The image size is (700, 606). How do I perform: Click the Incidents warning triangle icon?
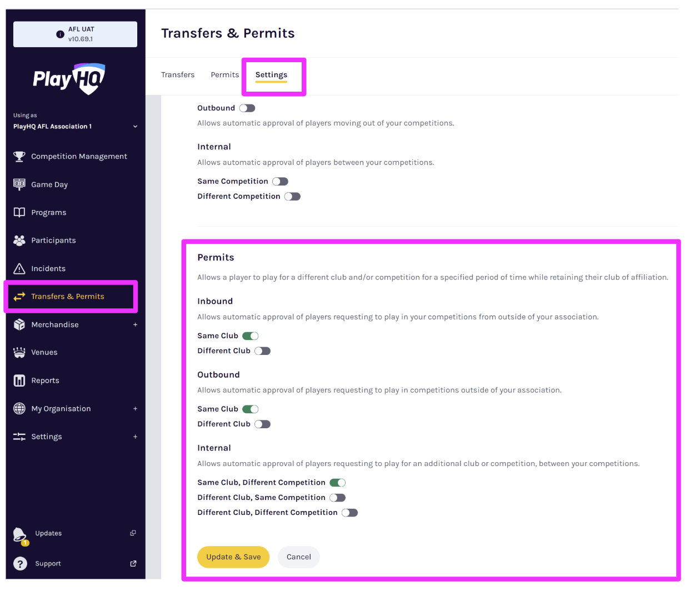19,269
